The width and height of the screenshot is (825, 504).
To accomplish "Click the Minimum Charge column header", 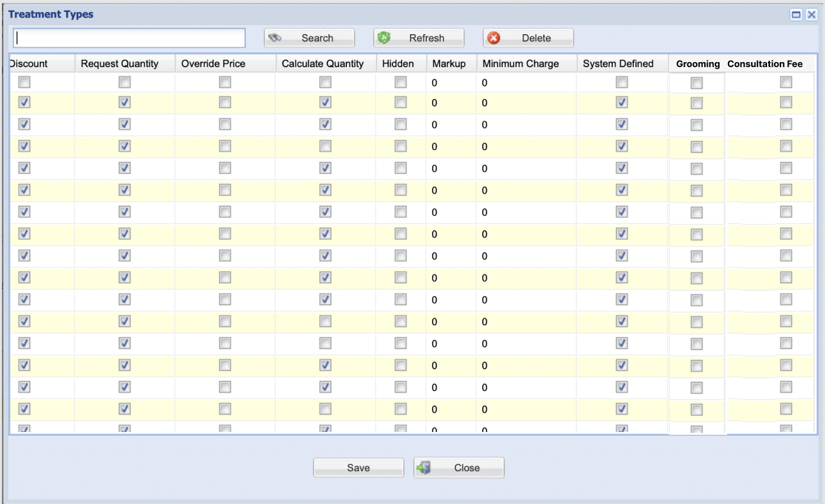I will coord(527,64).
